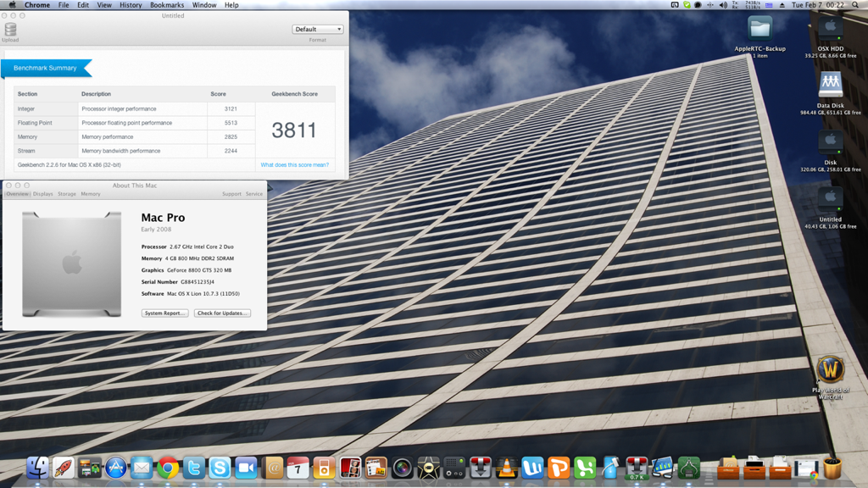Open the History menu

coord(131,5)
